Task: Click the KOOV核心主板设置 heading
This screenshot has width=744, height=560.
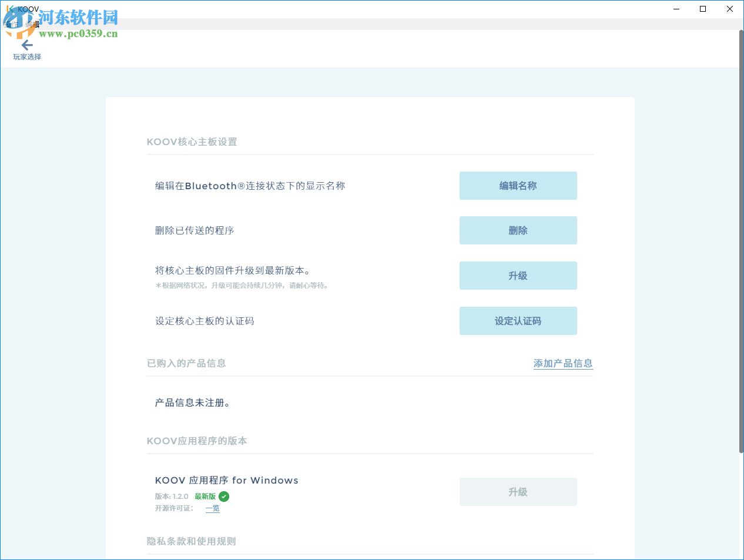Action: (x=192, y=142)
